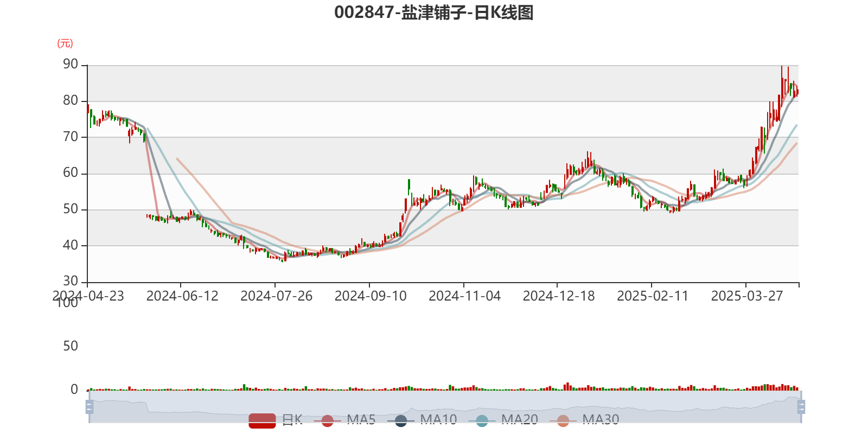Screen dimensions: 868x434
Task: Toggle the MA10 line in legend
Action: pyautogui.click(x=422, y=420)
